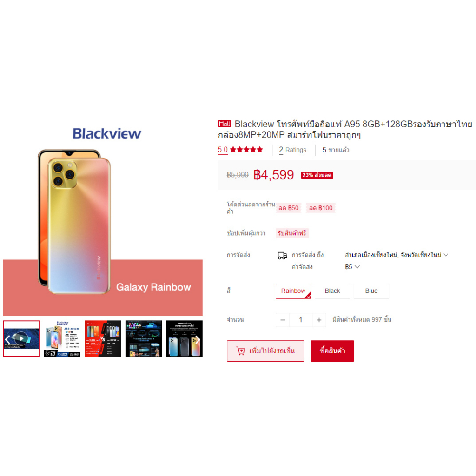This screenshot has width=476, height=476.
Task: Select the Black color option
Action: (332, 291)
